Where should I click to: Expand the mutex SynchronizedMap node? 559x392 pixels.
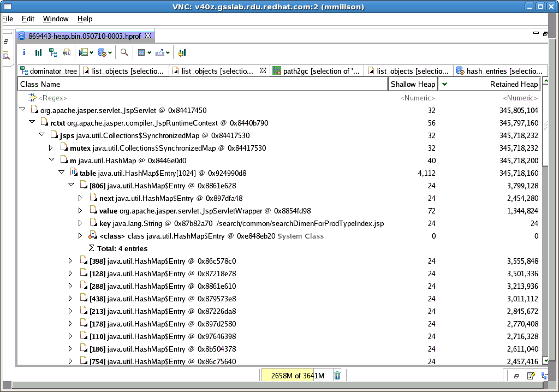pyautogui.click(x=51, y=147)
